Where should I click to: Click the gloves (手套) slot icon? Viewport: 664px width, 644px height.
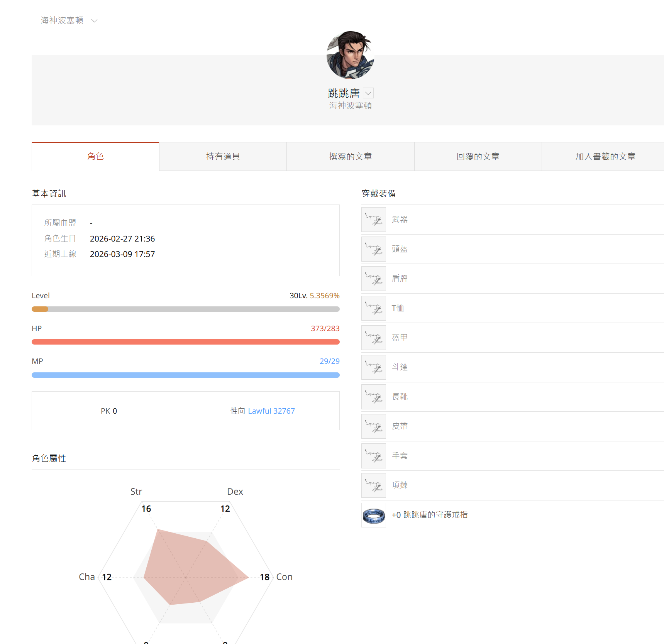pyautogui.click(x=373, y=456)
